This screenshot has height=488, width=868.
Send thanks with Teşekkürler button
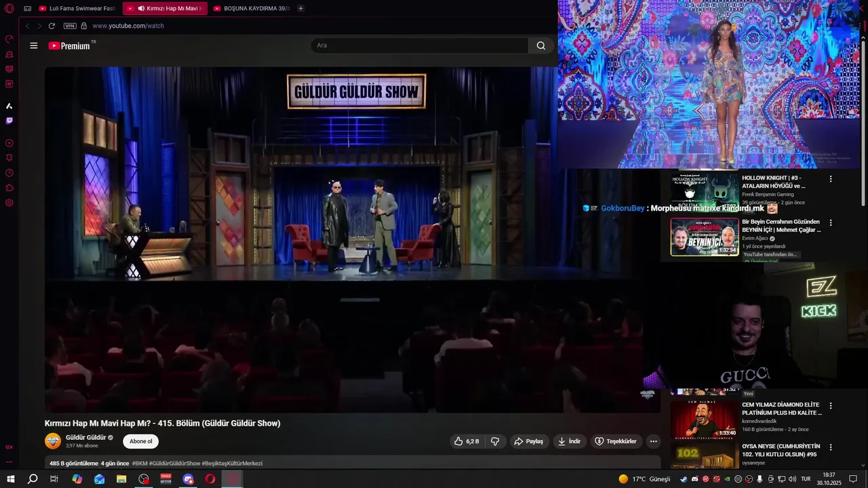(615, 441)
